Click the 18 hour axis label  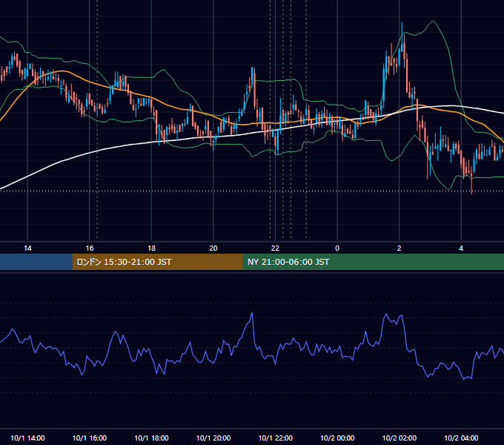(x=151, y=248)
